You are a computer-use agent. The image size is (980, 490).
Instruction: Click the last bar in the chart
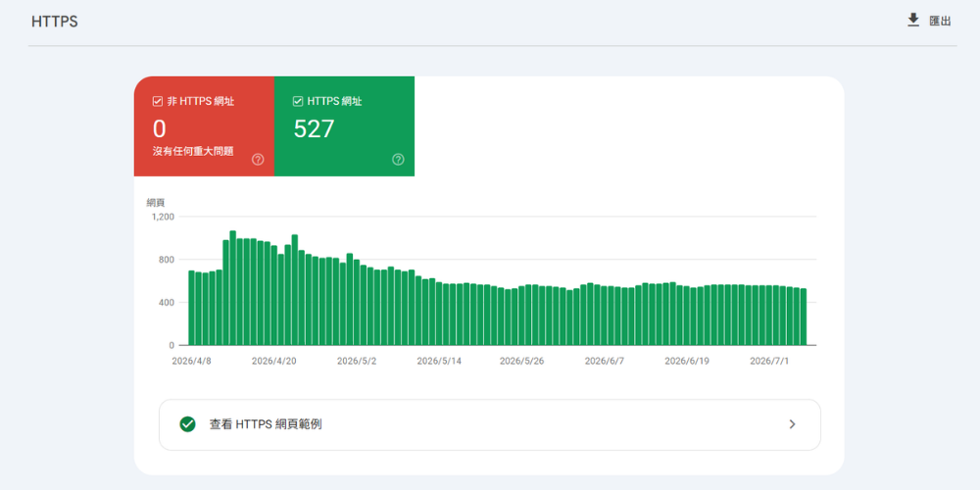coord(804,317)
